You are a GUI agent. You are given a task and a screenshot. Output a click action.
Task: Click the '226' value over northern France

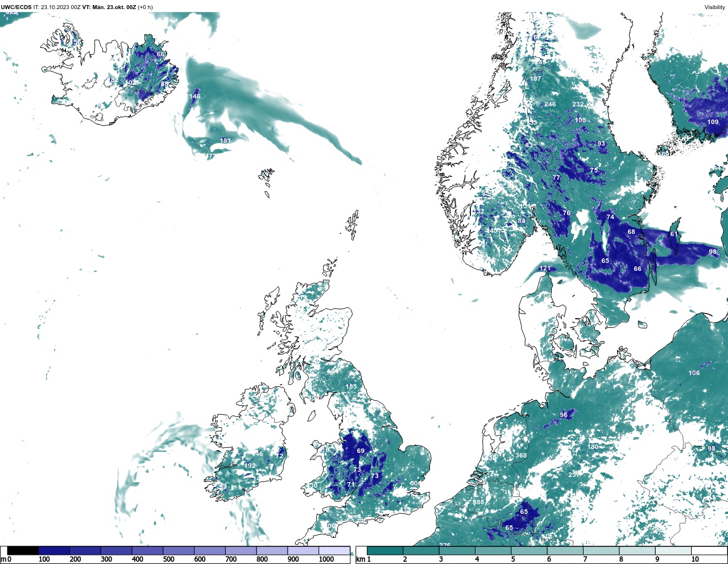[x=445, y=545]
